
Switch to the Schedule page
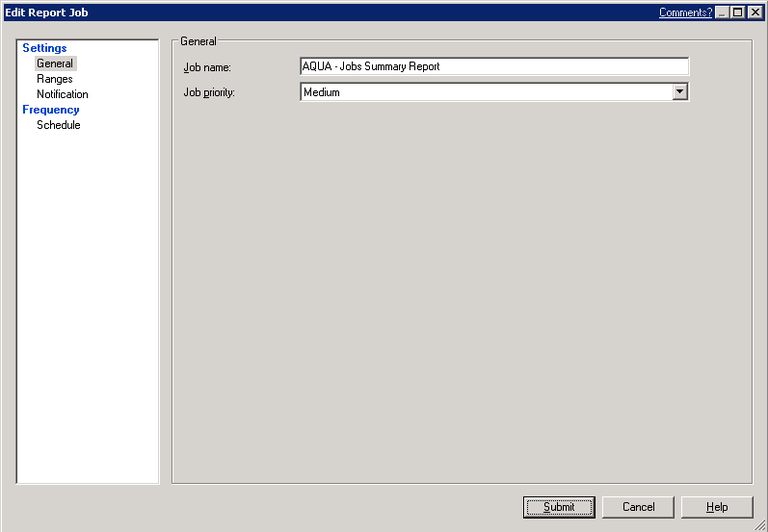58,125
